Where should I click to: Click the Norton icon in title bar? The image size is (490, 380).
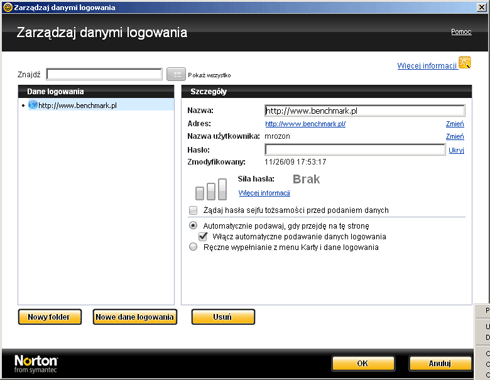pos(7,7)
